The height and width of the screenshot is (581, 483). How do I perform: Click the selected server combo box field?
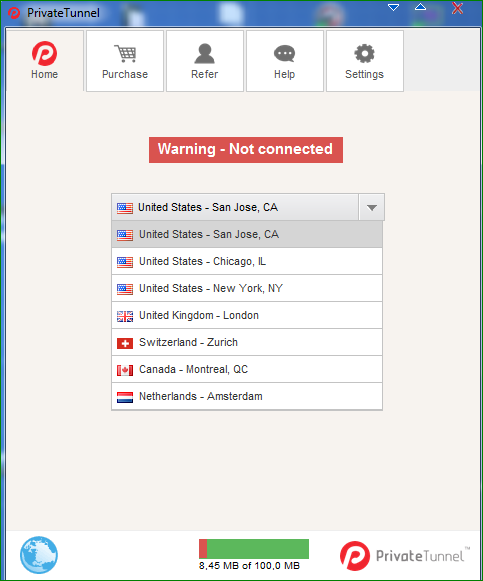click(x=235, y=207)
